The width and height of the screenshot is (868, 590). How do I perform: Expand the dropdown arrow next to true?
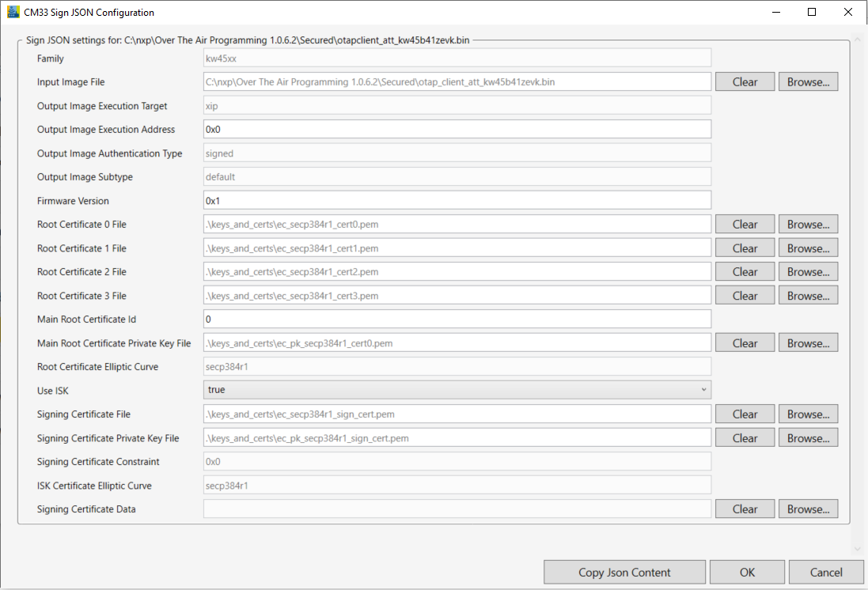coord(704,390)
